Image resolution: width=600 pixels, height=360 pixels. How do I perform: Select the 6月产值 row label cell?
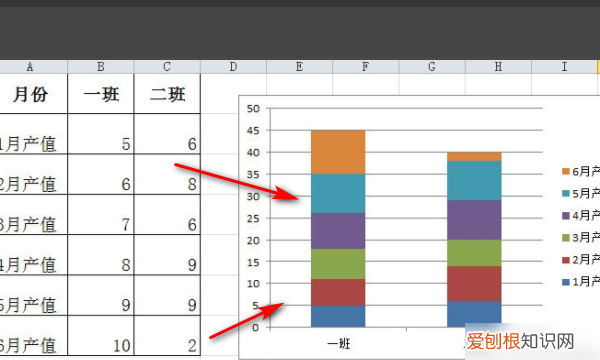pos(34,336)
